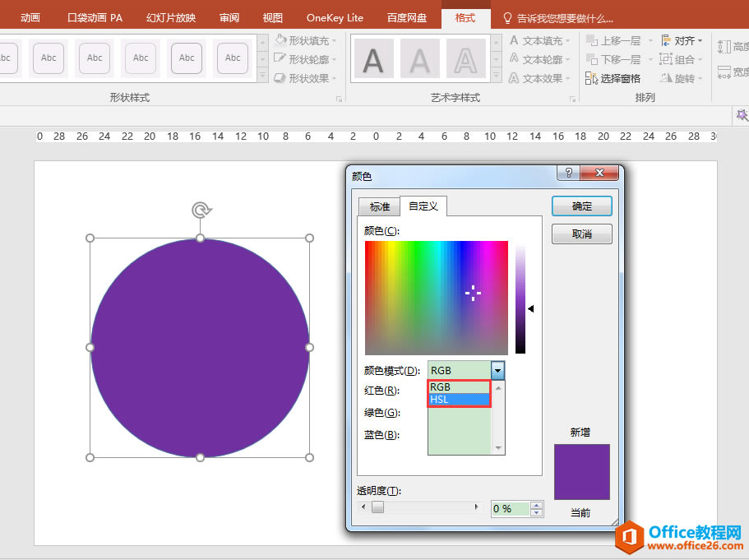Open the 形状轮廓 shape outline menu

306,59
